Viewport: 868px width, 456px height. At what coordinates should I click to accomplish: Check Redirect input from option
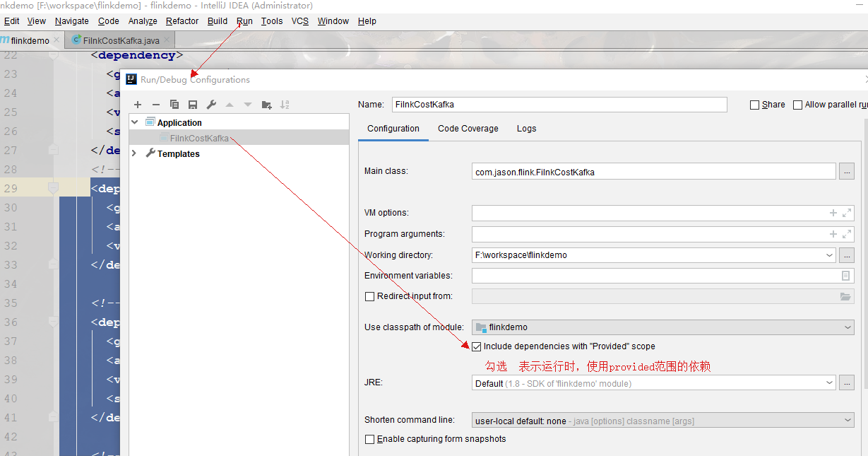point(369,296)
